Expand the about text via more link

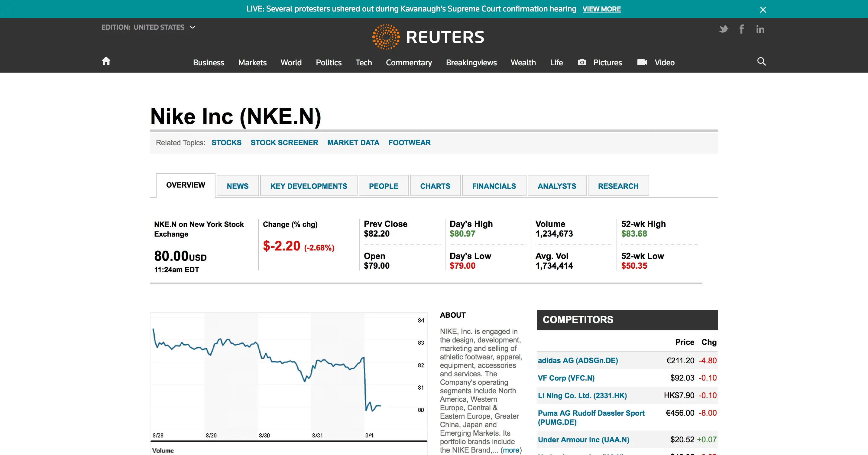511,450
